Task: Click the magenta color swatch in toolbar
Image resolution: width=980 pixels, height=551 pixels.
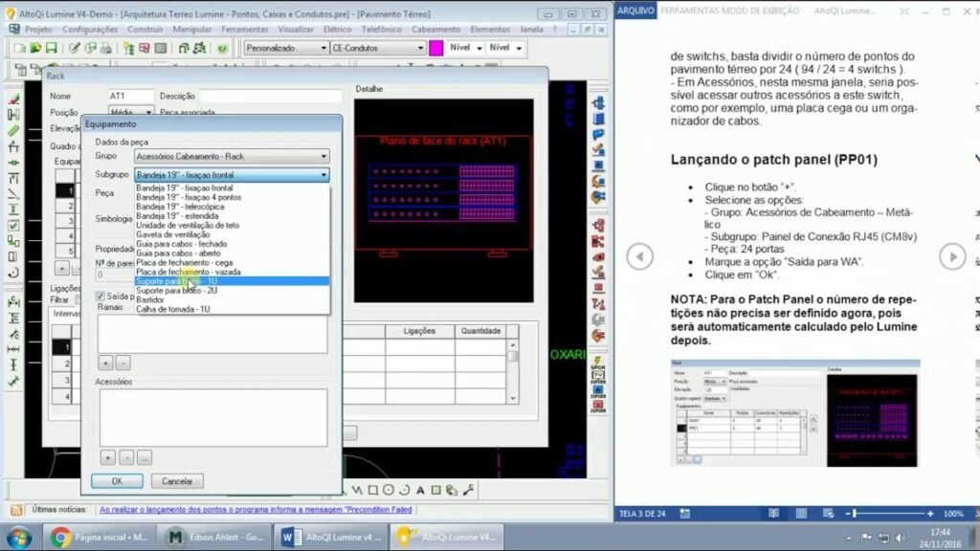Action: 436,48
